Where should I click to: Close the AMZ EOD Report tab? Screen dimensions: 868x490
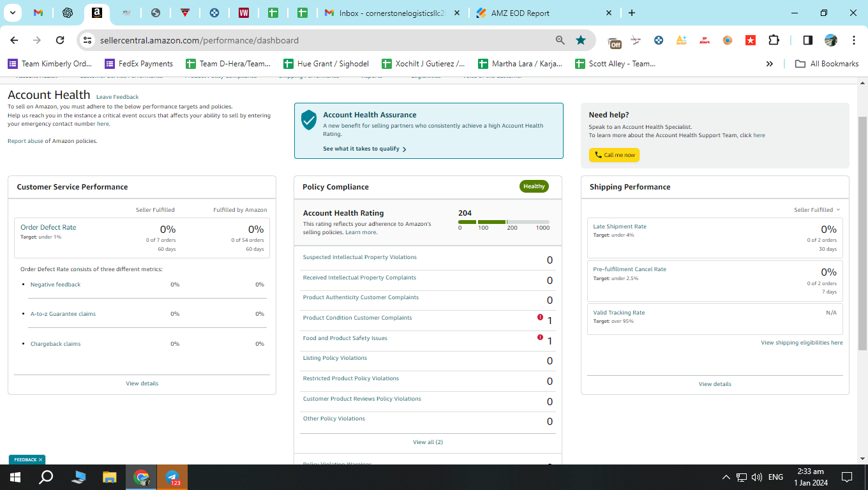[x=608, y=13]
